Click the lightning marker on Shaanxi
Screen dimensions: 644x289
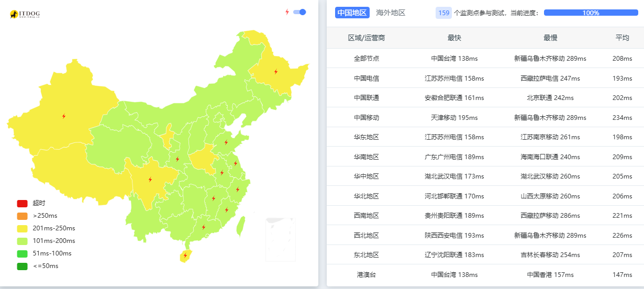click(177, 159)
